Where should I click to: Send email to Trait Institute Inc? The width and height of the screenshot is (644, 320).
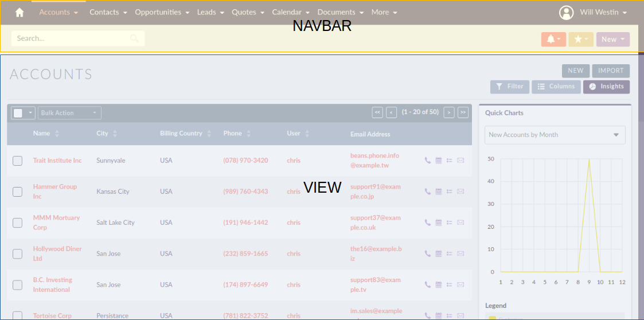[460, 160]
